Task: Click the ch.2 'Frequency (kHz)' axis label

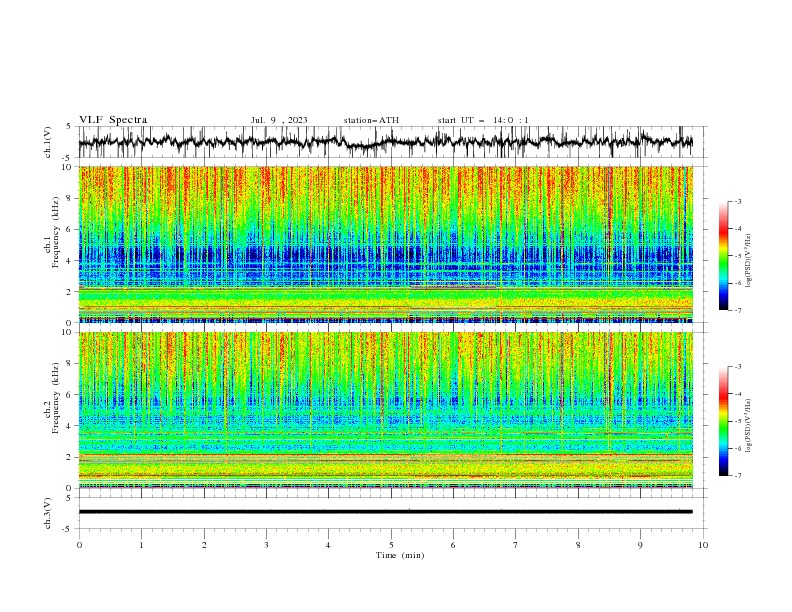Action: [56, 398]
